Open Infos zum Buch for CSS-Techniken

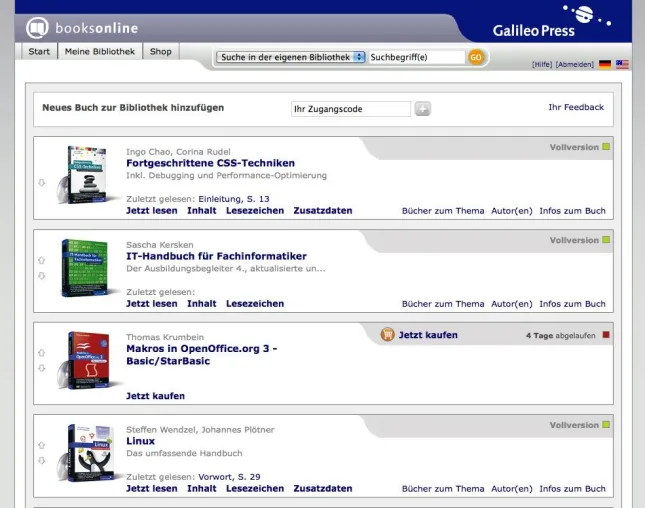pos(572,211)
